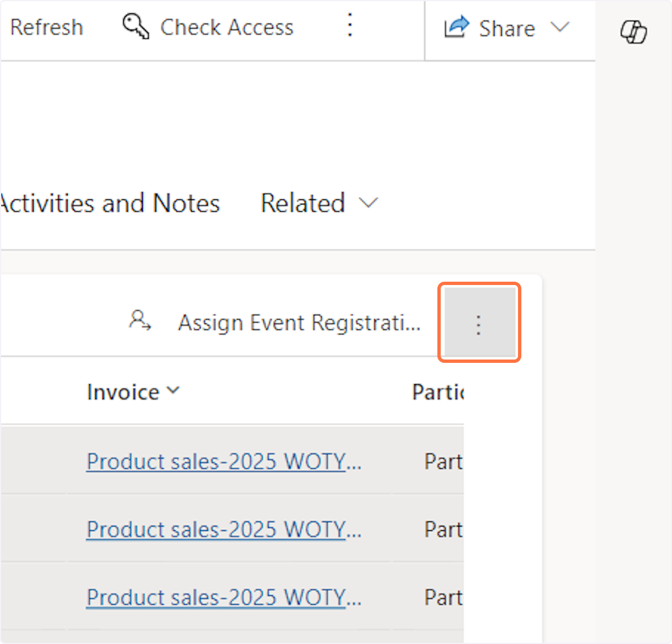Click the Check Access key icon
Image resolution: width=672 pixels, height=644 pixels.
tap(136, 27)
